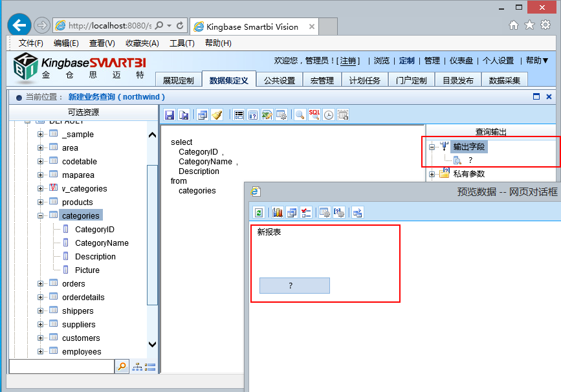Click the 管理 link

[432, 61]
